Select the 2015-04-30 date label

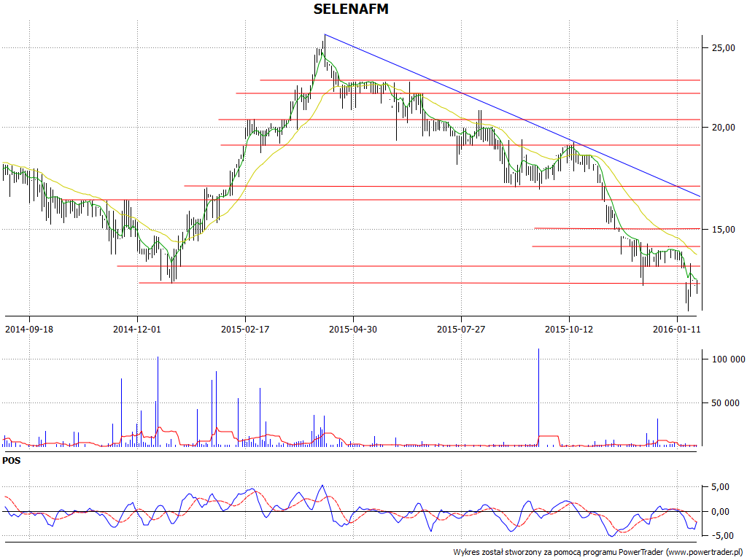coord(353,329)
